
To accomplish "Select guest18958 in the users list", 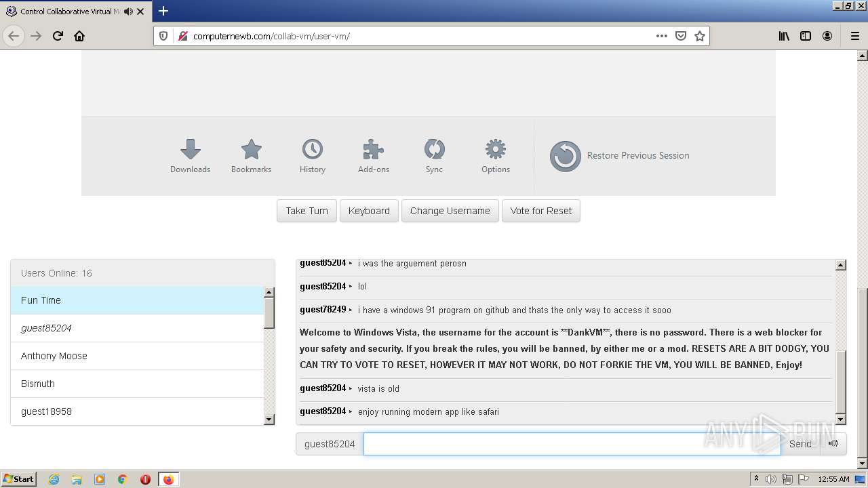I will (x=137, y=411).
